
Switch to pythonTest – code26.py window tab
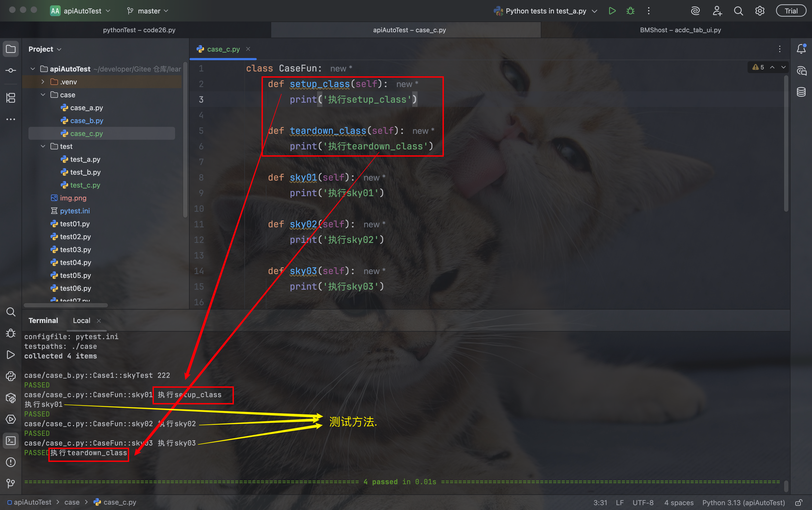(139, 30)
